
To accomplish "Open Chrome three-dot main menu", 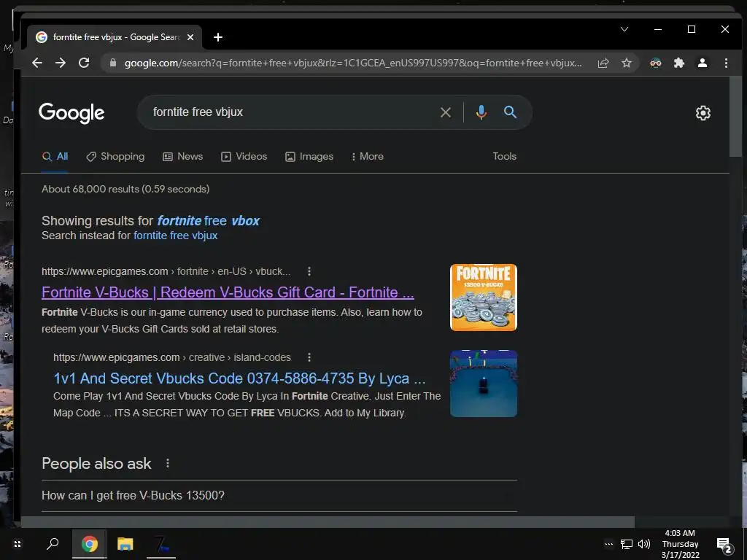I will coord(726,63).
